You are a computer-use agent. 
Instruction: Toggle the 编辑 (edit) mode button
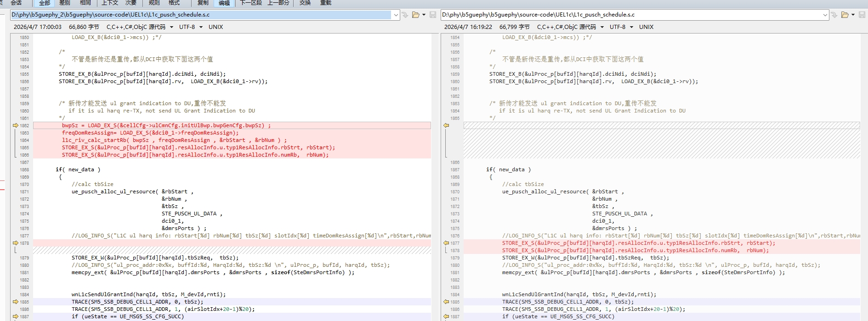(x=224, y=3)
